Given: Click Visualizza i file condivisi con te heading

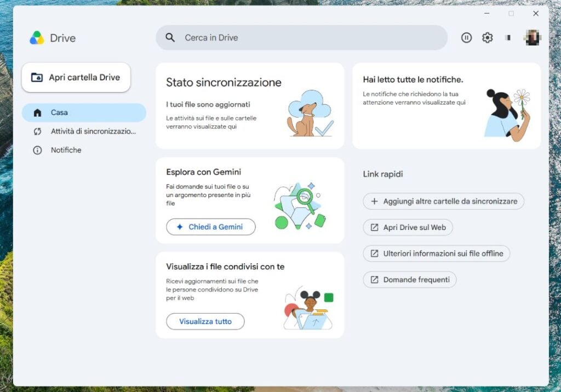Looking at the screenshot, I should point(225,267).
